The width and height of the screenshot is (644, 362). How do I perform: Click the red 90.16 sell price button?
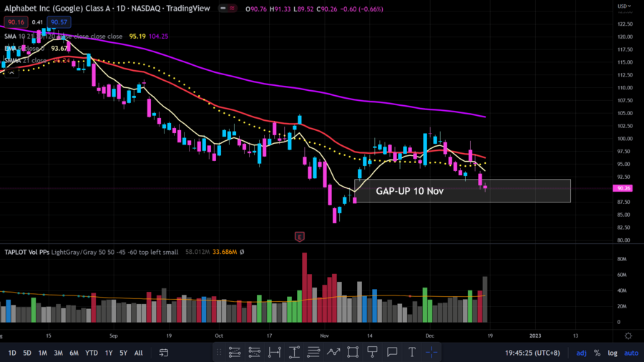16,22
